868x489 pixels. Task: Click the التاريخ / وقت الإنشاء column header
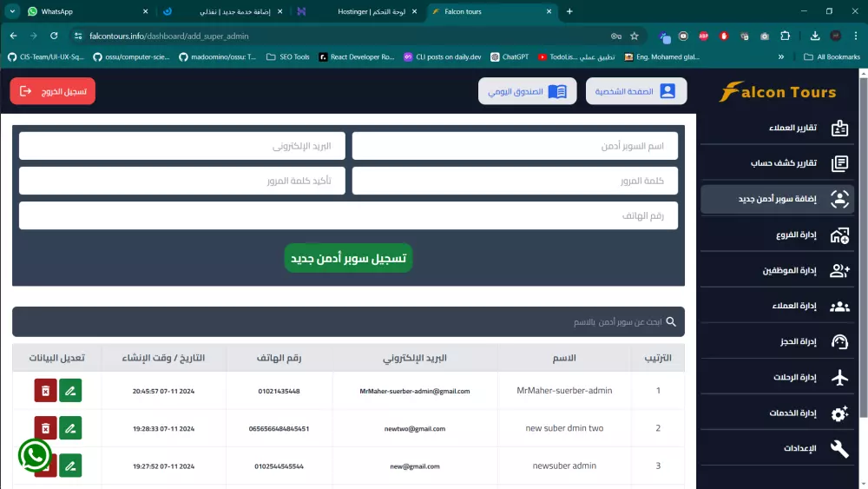coord(163,358)
